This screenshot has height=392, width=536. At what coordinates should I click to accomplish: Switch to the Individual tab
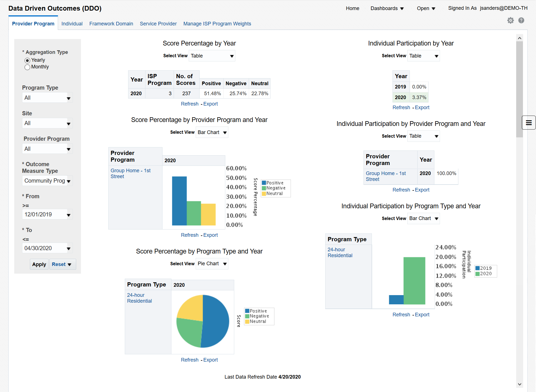[x=72, y=24]
